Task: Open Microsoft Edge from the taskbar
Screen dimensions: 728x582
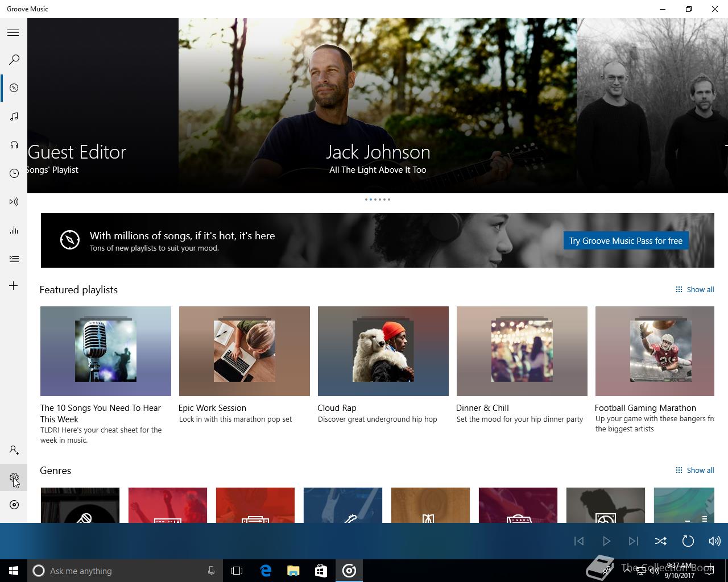Action: click(266, 571)
